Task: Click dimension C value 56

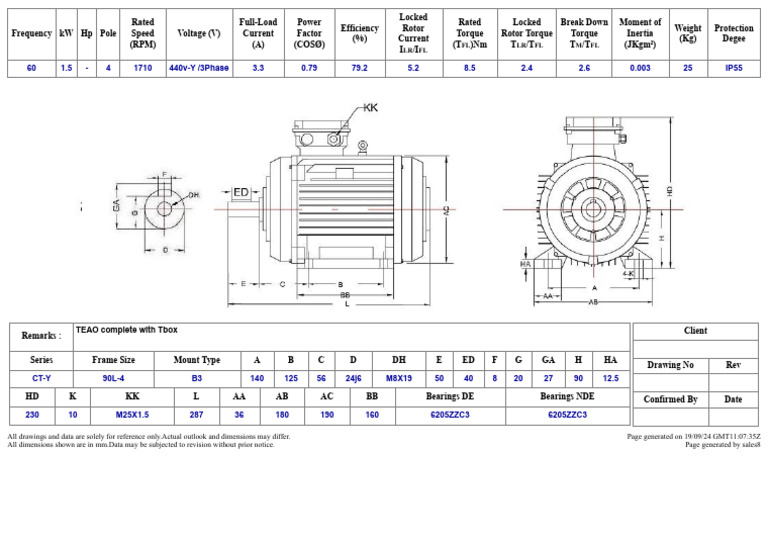Action: 321,378
